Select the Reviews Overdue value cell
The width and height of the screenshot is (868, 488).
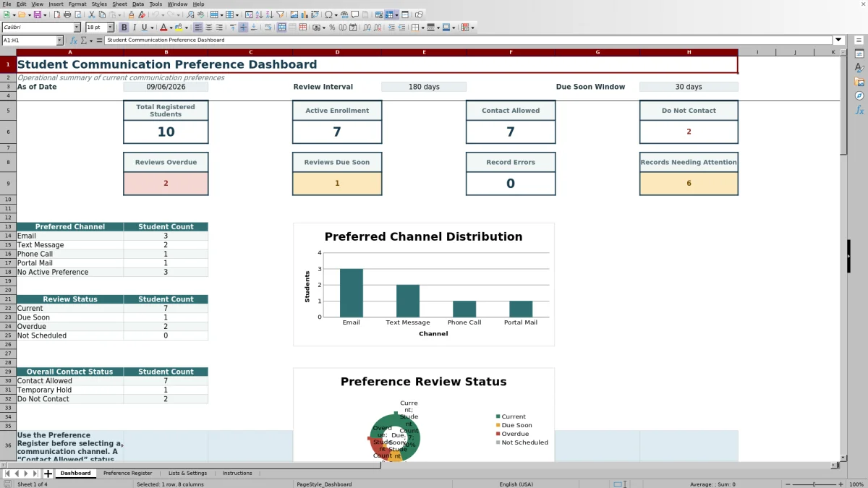tap(166, 184)
